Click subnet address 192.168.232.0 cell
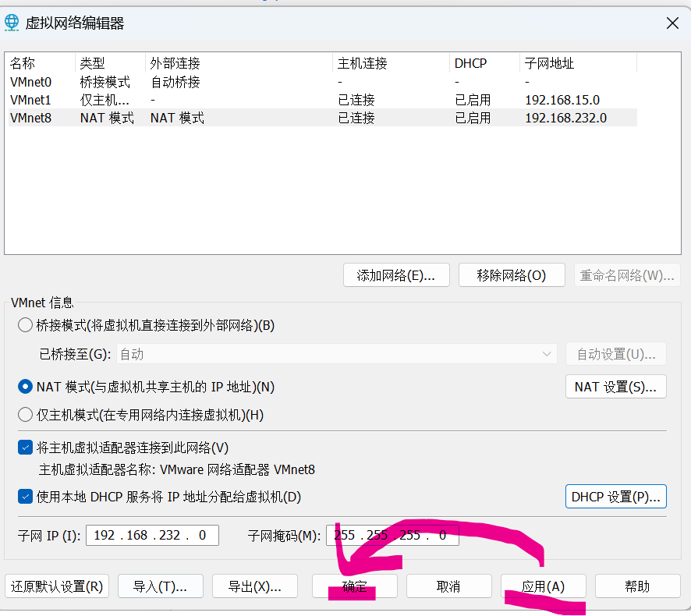 566,118
